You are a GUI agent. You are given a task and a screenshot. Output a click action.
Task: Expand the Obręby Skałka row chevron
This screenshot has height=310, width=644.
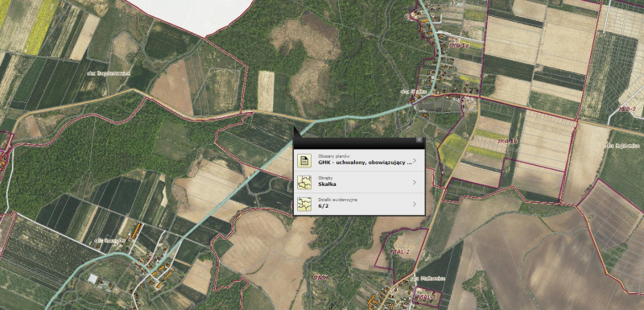tap(415, 182)
